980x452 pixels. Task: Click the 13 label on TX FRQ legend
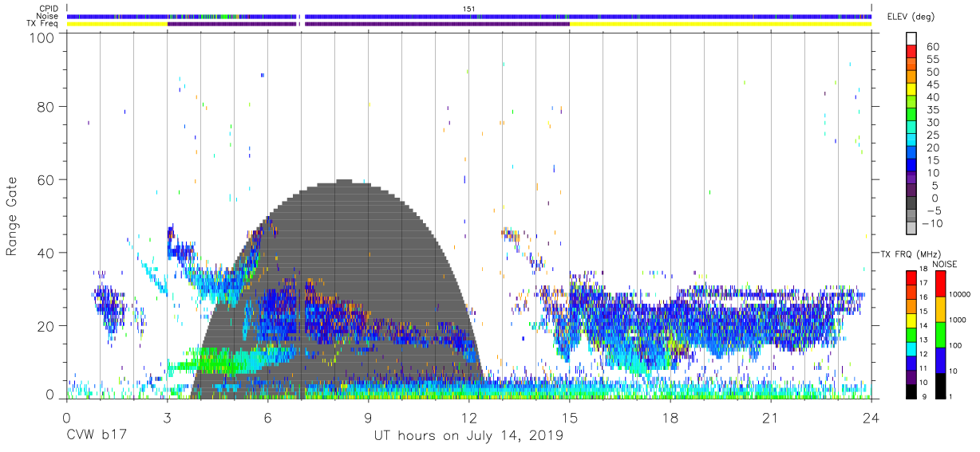[923, 340]
